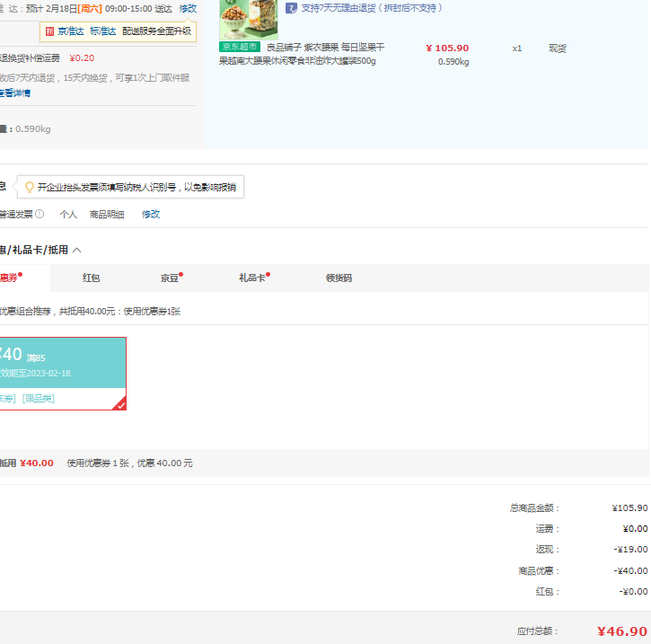
Task: Click the [限品类] coupon label
Action: (x=39, y=399)
